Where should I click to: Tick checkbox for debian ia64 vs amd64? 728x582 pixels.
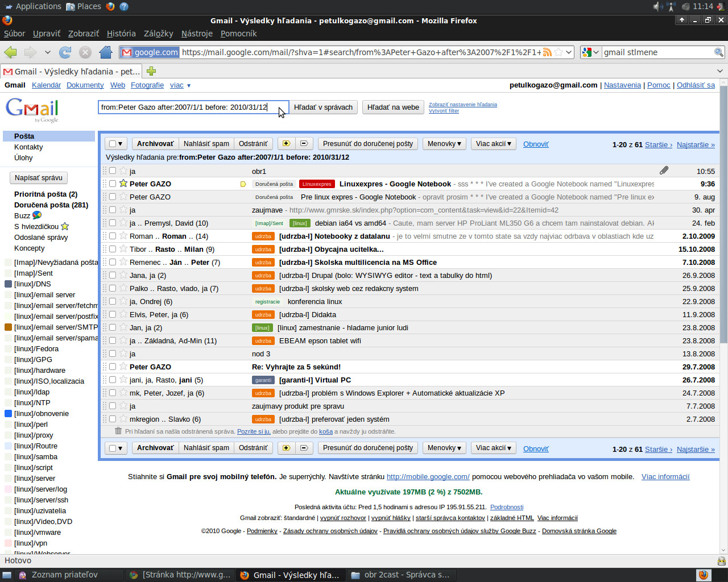point(113,223)
